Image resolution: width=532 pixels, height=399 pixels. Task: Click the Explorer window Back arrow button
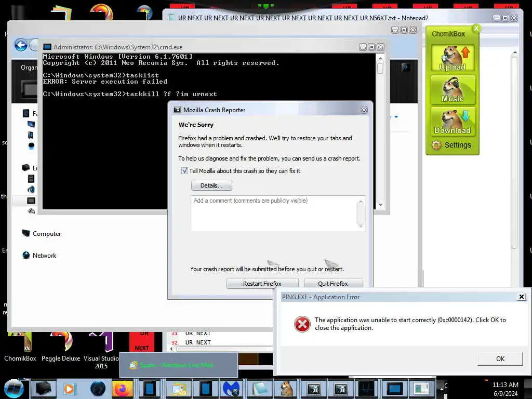[x=21, y=45]
